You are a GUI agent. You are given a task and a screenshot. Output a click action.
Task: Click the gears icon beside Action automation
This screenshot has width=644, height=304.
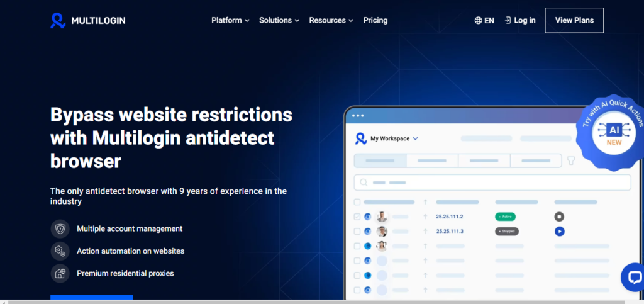[x=60, y=251]
